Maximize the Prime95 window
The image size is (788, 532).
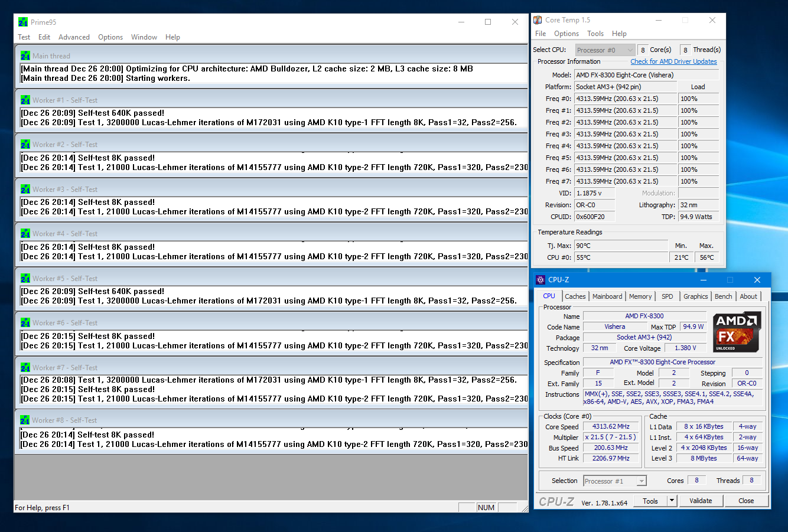[488, 22]
